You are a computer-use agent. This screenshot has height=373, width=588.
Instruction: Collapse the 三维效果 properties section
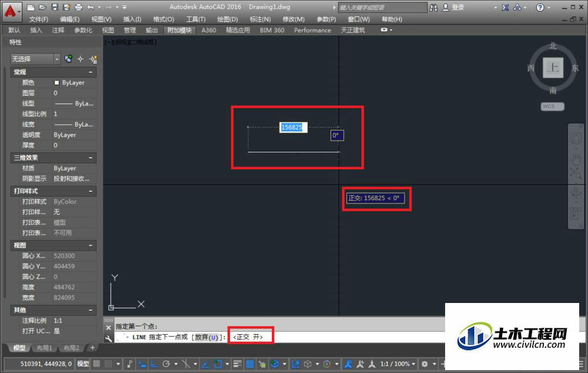[91, 158]
